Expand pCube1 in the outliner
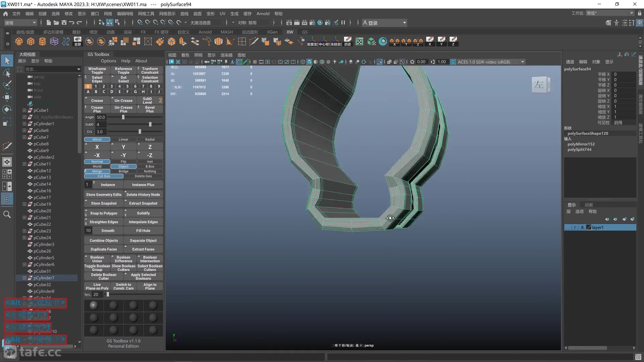Image resolution: width=644 pixels, height=362 pixels. (x=24, y=110)
